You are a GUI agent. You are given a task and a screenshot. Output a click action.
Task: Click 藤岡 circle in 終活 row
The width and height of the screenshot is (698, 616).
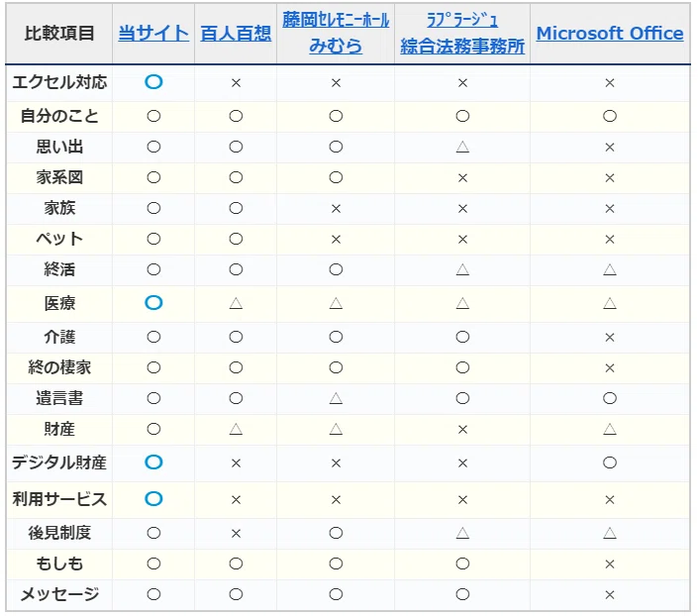coord(336,270)
